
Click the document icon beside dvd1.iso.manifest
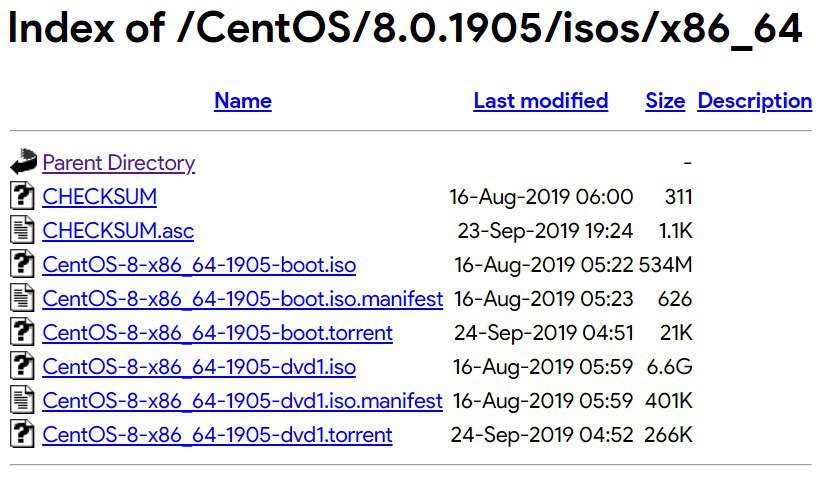22,400
